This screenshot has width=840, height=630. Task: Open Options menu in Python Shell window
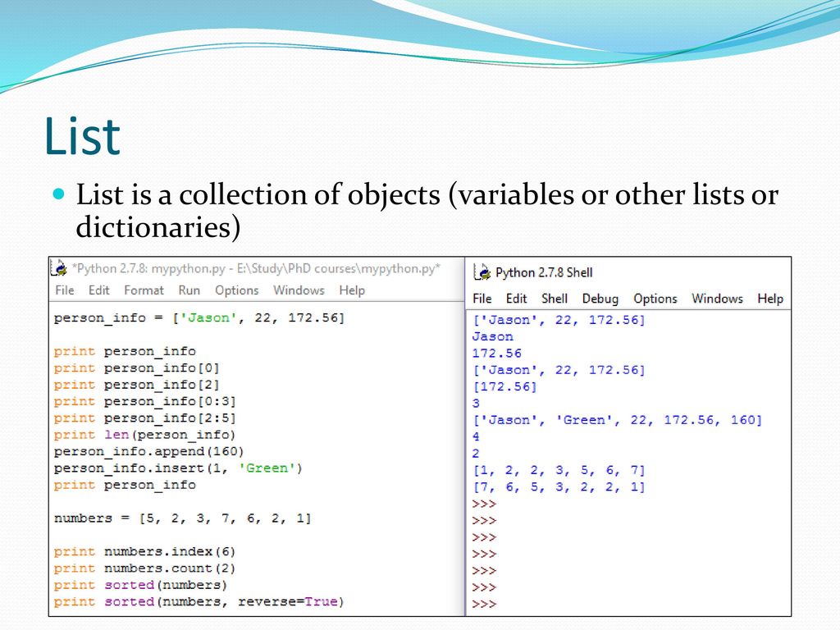pyautogui.click(x=655, y=299)
